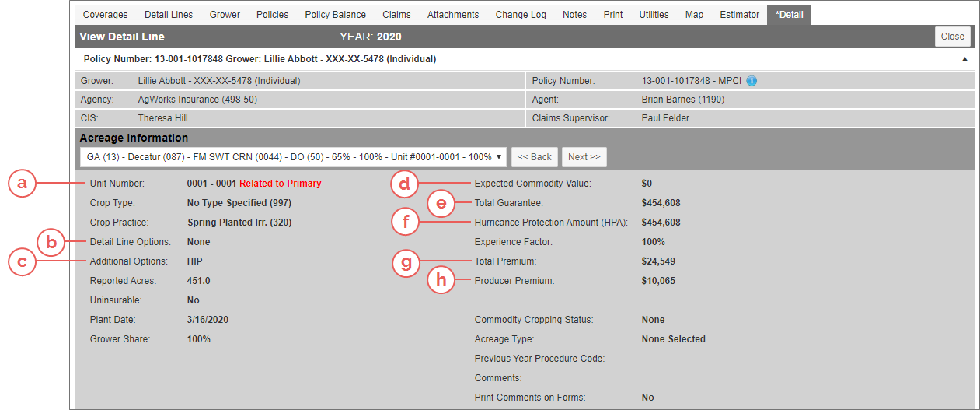
Task: Go to the Map tab
Action: pyautogui.click(x=694, y=15)
